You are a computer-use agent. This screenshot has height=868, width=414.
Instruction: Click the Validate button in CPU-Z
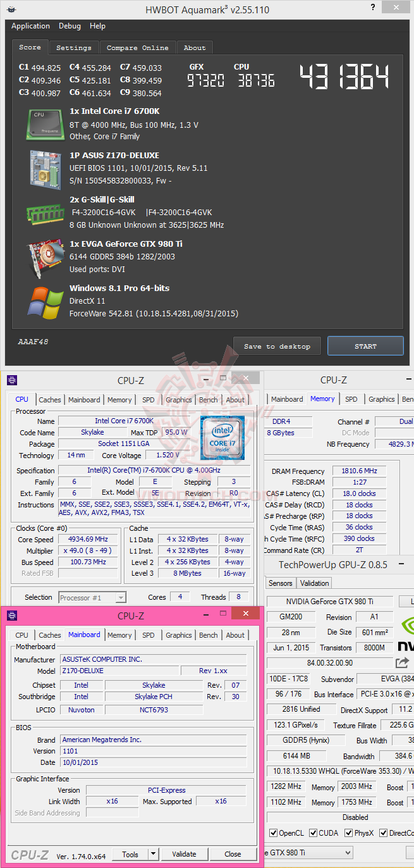tap(184, 854)
